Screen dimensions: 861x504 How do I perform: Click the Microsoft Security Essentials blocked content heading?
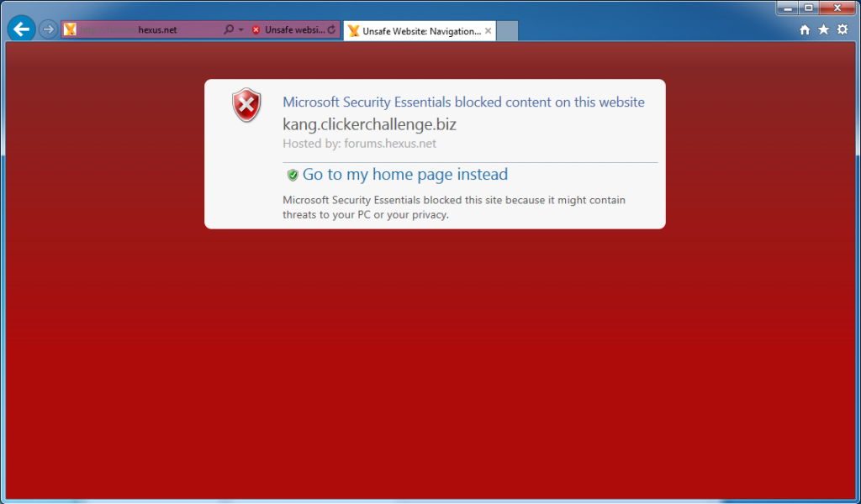[x=463, y=102]
